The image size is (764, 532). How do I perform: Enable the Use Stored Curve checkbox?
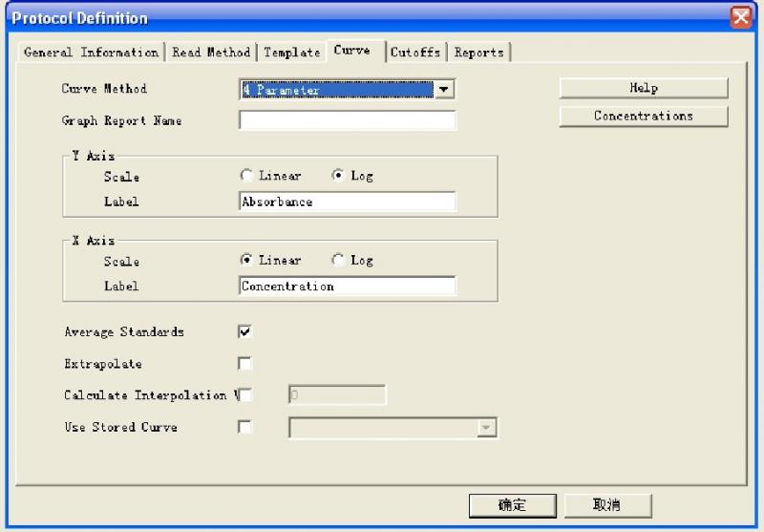(x=245, y=427)
